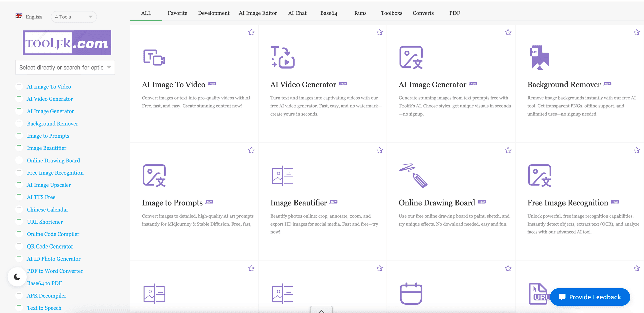Open URL Shortener sidebar link
The width and height of the screenshot is (644, 313).
click(x=45, y=222)
